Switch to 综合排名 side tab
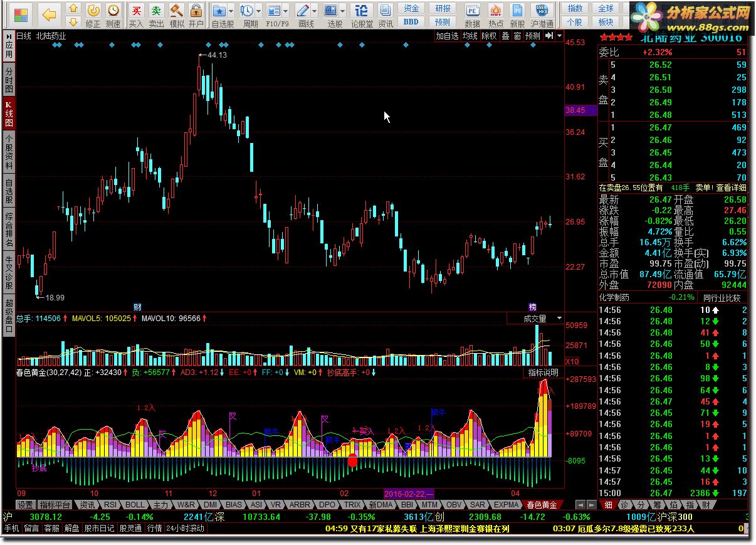This screenshot has height=545, width=756. pyautogui.click(x=9, y=230)
